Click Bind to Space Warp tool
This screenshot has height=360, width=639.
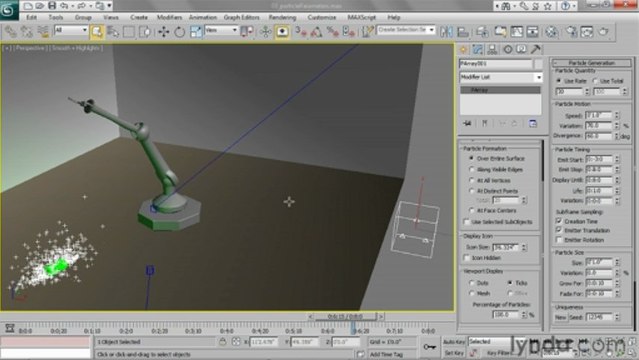point(43,31)
